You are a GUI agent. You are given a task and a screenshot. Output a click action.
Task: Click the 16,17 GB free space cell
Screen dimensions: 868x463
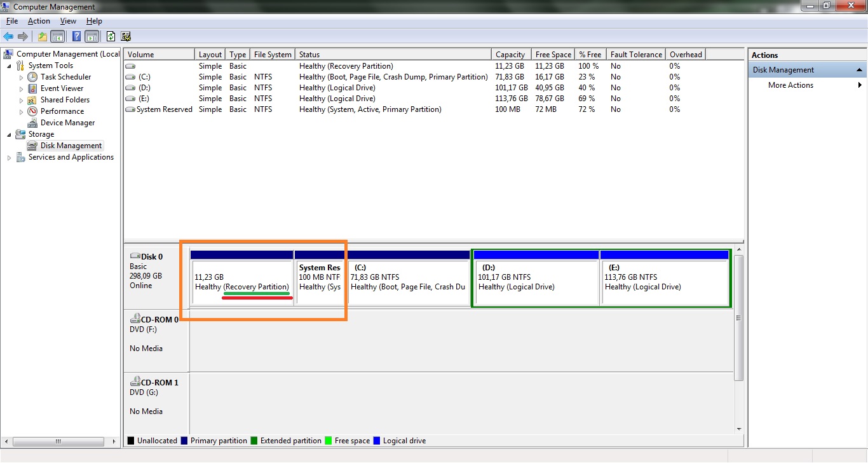coord(550,77)
